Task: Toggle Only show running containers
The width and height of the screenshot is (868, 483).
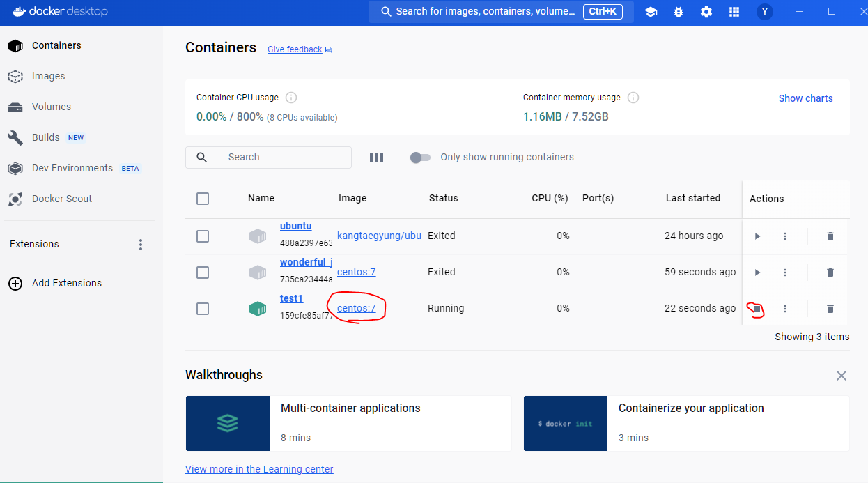Action: (420, 158)
